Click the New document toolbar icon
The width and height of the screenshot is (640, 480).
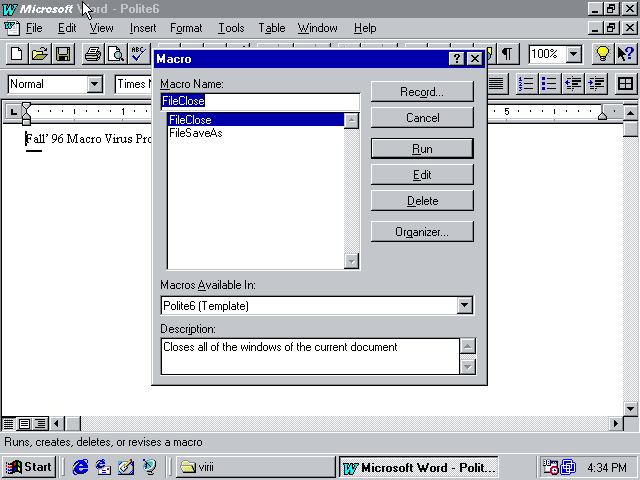[17, 53]
